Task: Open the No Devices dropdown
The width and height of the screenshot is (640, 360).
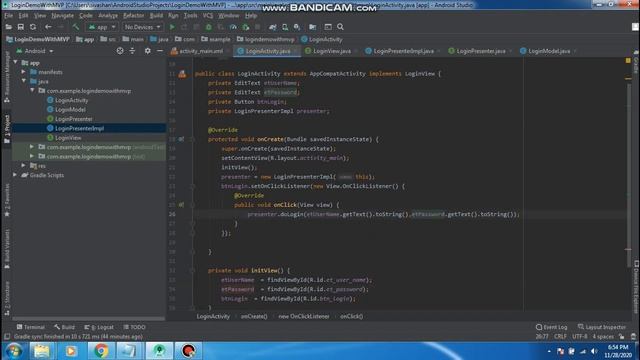Action: (x=142, y=27)
